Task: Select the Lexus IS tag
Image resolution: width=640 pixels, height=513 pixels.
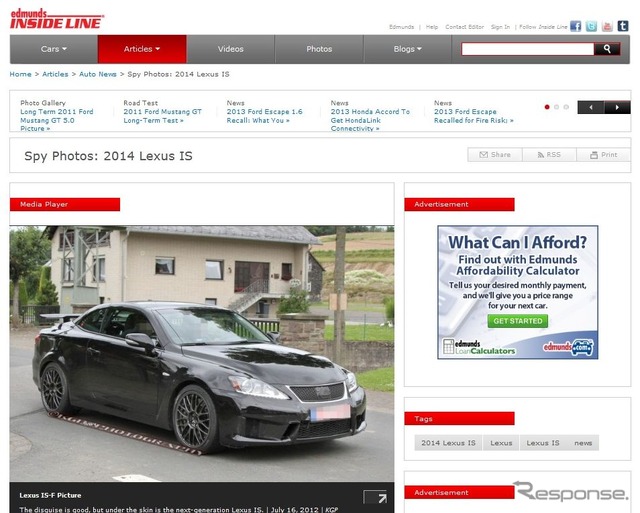Action: tap(542, 443)
